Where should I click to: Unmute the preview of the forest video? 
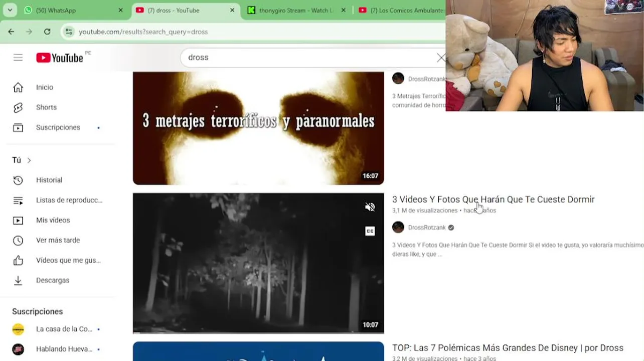[370, 207]
